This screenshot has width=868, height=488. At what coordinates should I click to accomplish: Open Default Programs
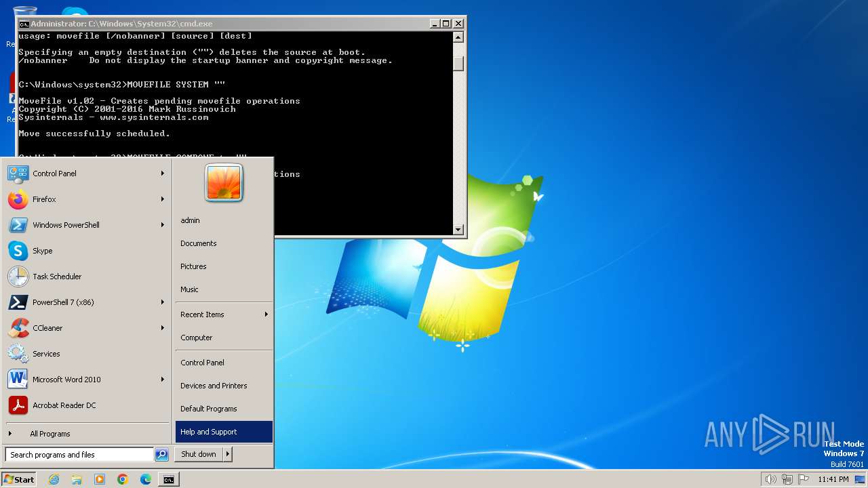pos(224,409)
